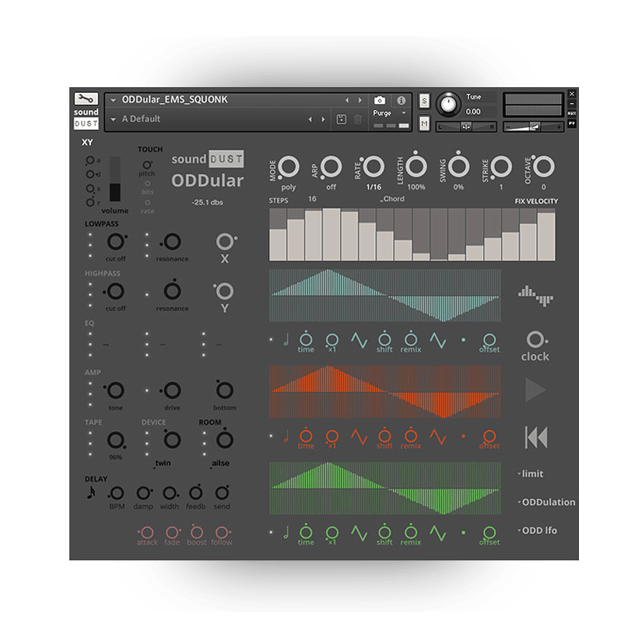Image resolution: width=644 pixels, height=644 pixels.
Task: Click the FIX VELOCITY label
Action: pos(536,201)
